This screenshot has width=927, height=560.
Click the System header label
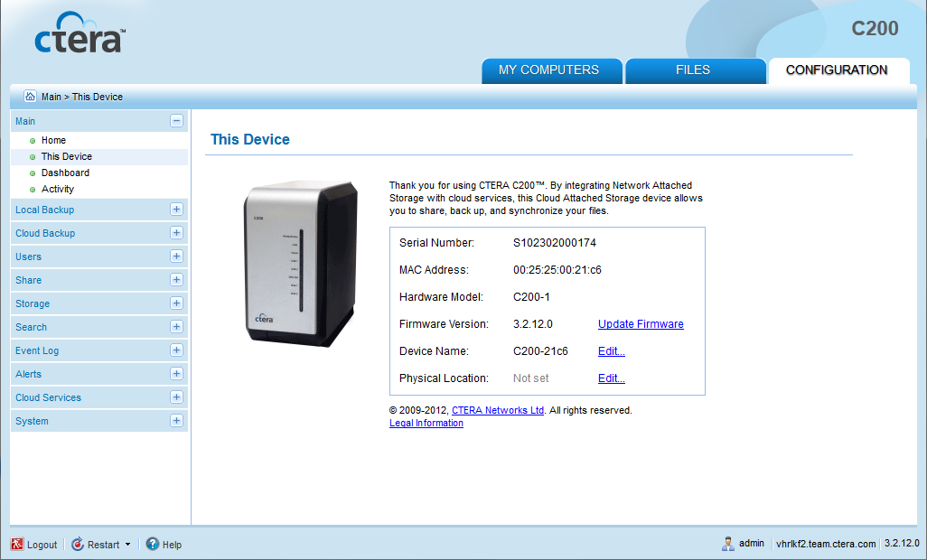point(32,421)
